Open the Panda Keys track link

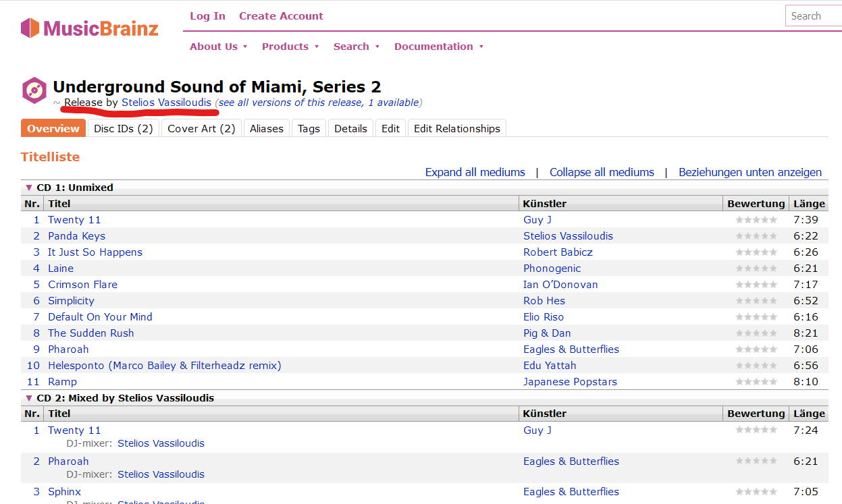coord(76,236)
